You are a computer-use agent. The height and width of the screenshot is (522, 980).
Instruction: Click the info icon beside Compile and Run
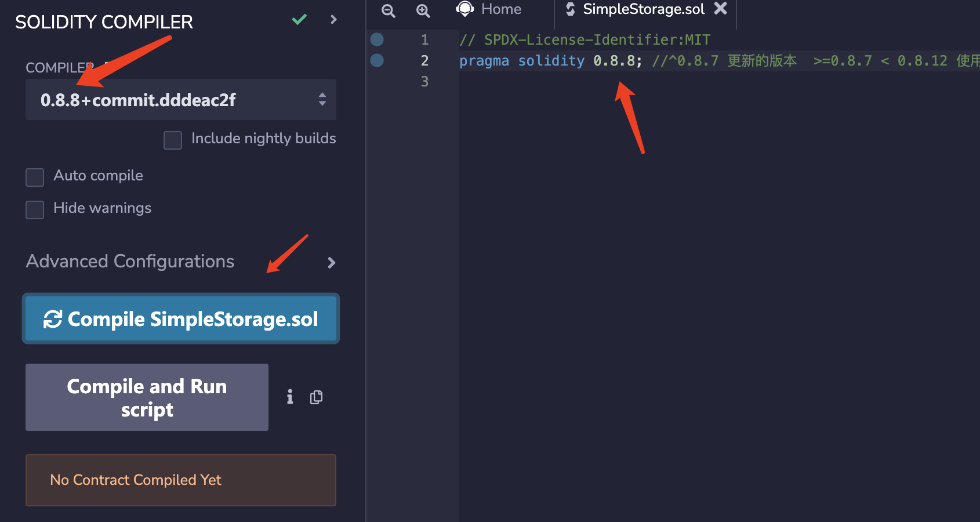(290, 397)
